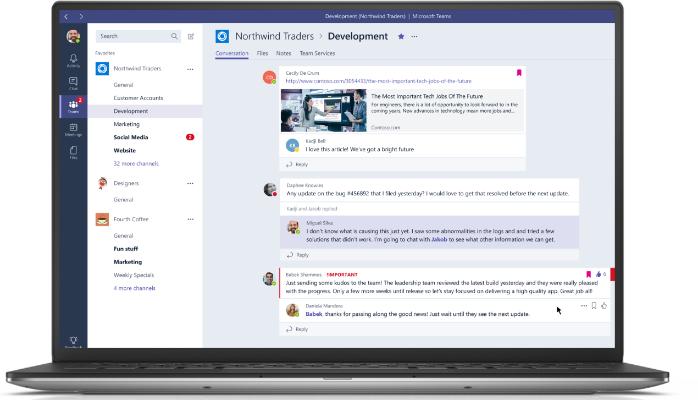Open General channel under Fourth Coffee

(123, 236)
